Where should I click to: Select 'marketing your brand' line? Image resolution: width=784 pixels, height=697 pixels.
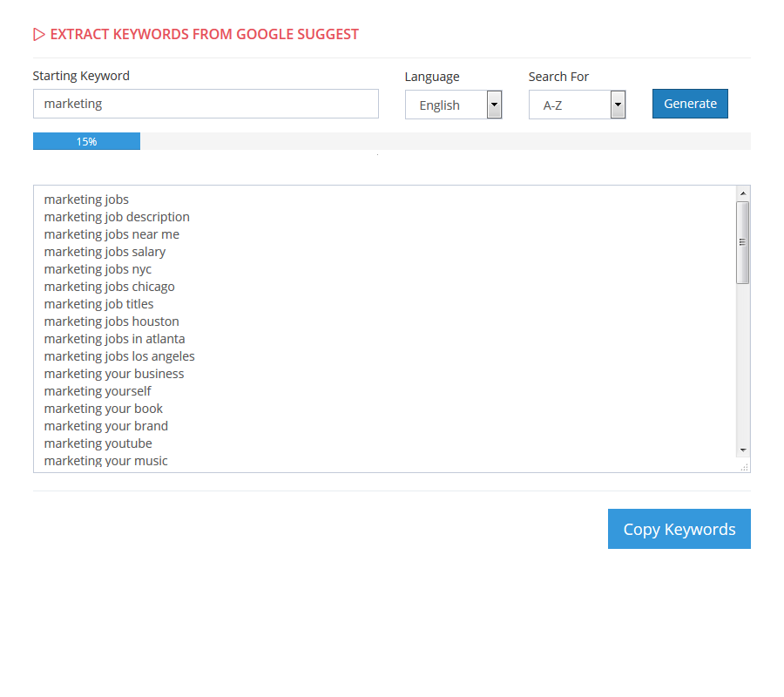(x=106, y=427)
